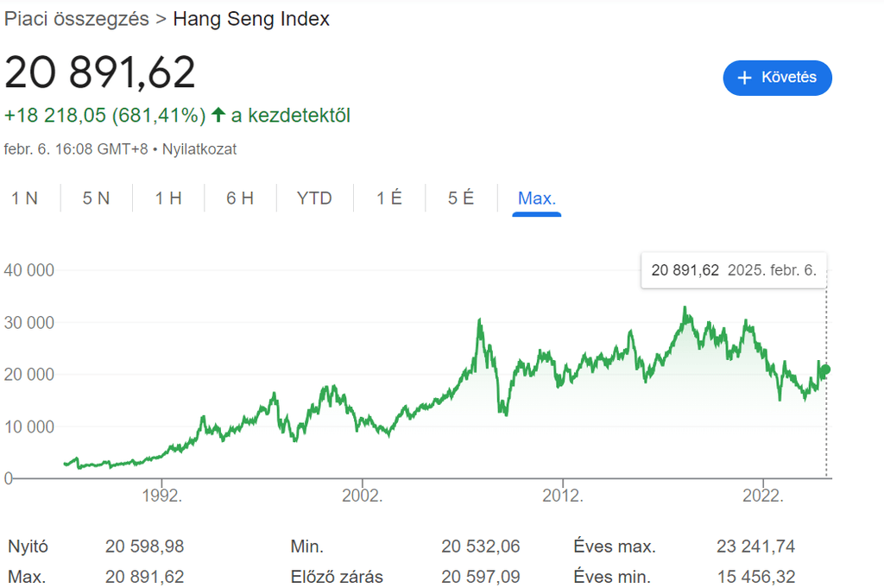Switch to the 5 N time range
Viewport: 884px width, 588px height.
tap(95, 198)
